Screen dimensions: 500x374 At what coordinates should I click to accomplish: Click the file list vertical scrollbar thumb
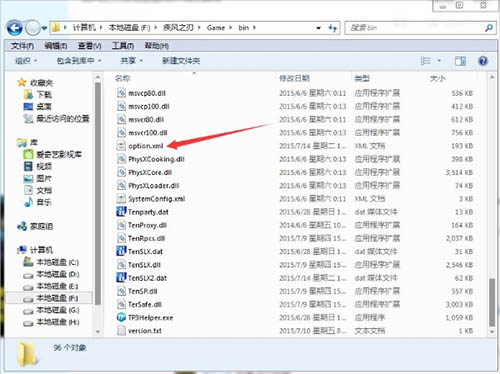492,302
